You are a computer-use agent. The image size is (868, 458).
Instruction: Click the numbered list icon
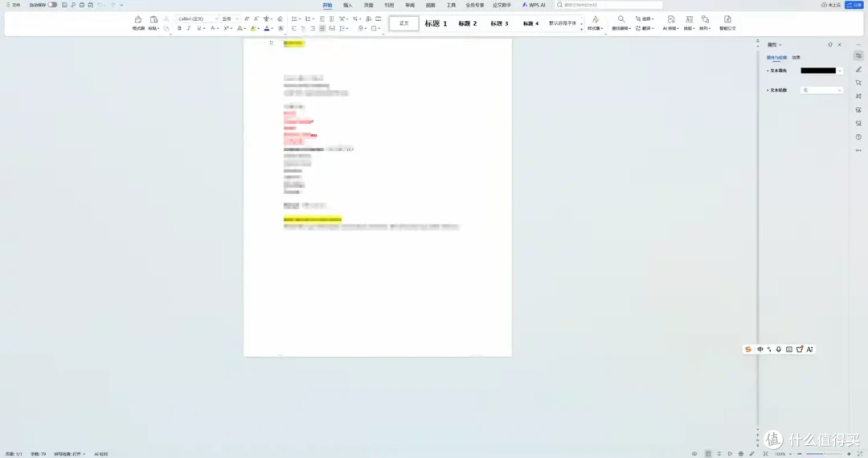click(x=309, y=18)
